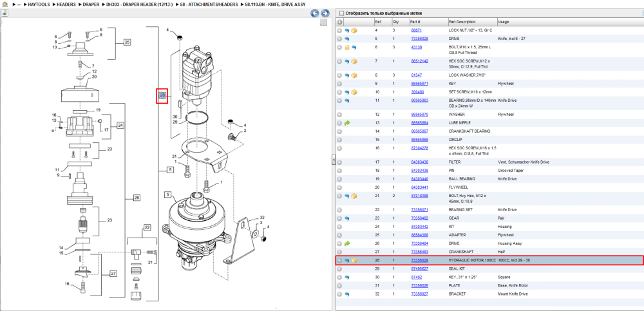This screenshot has width=644, height=311.
Task: Enable 'Отобразить только выбранные метки' checkbox
Action: click(342, 13)
